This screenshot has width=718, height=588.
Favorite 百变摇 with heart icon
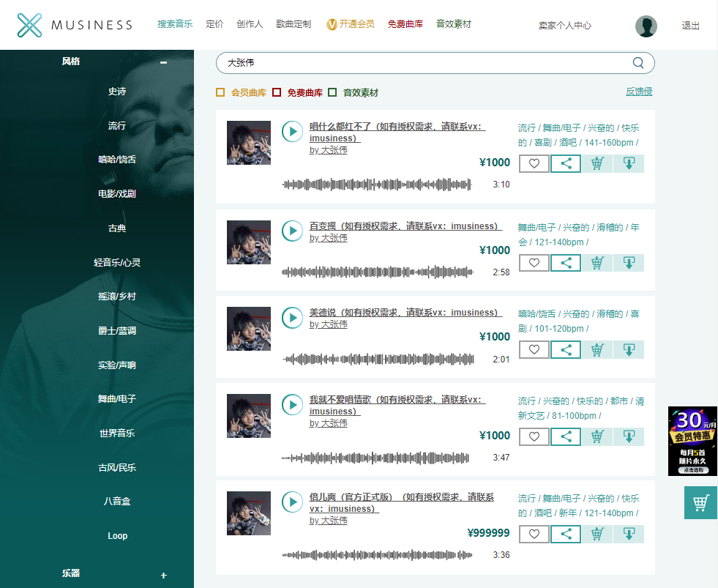click(x=534, y=263)
